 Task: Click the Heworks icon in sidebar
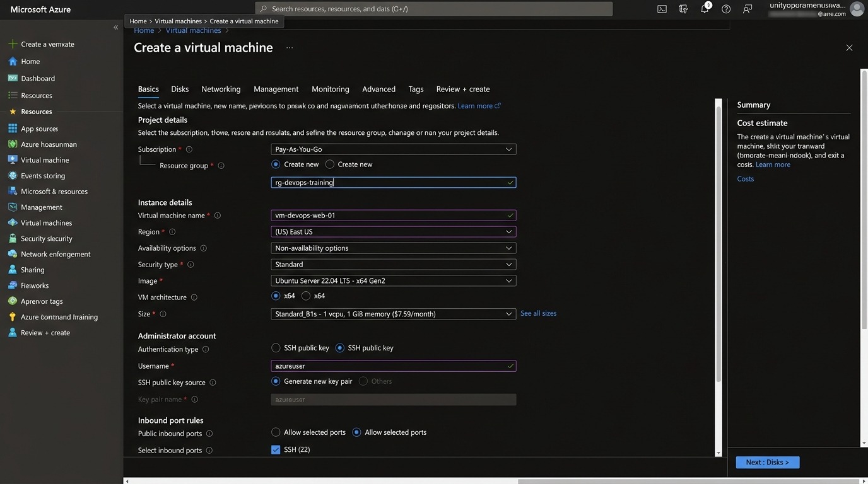tap(13, 285)
